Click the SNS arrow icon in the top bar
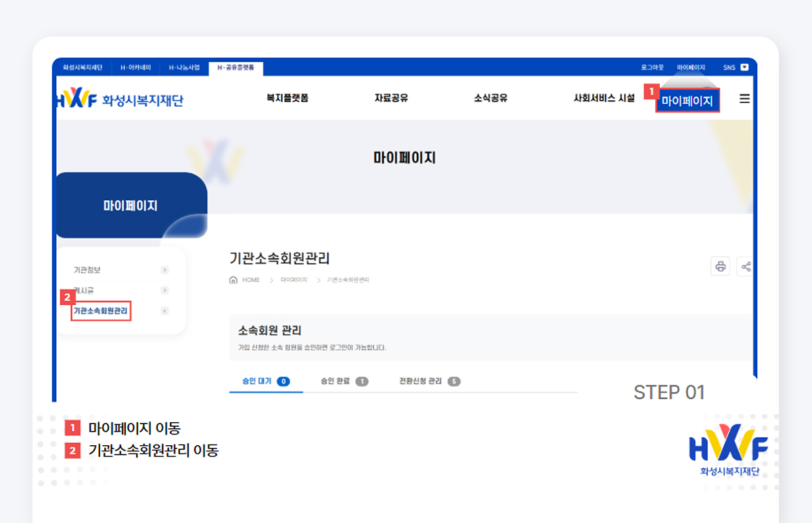812x523 pixels. click(x=744, y=67)
